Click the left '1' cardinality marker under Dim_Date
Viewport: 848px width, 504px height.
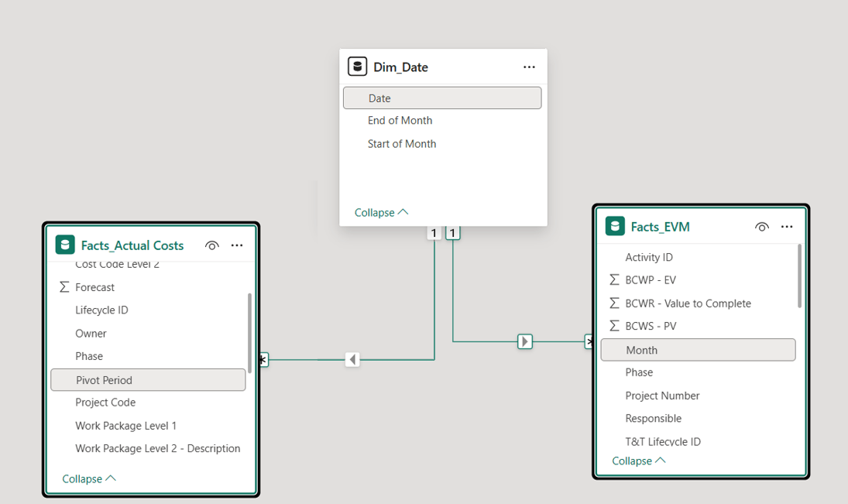coord(434,233)
